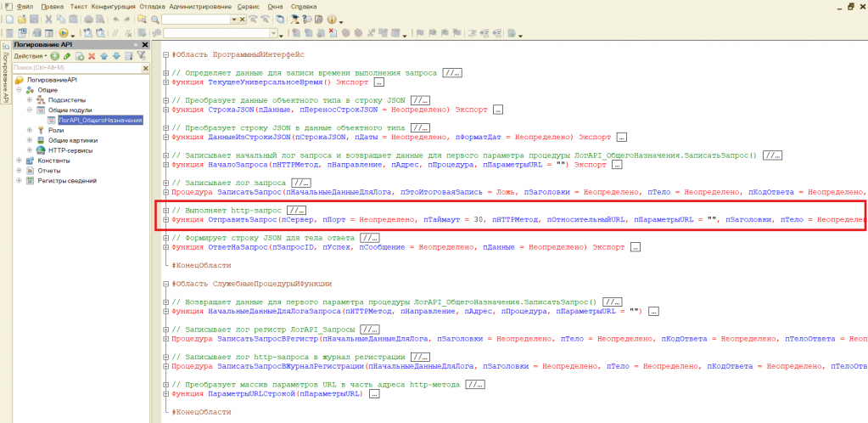Viewport: 868px width, 423px height.
Task: Open the Сервис menu
Action: click(x=249, y=6)
